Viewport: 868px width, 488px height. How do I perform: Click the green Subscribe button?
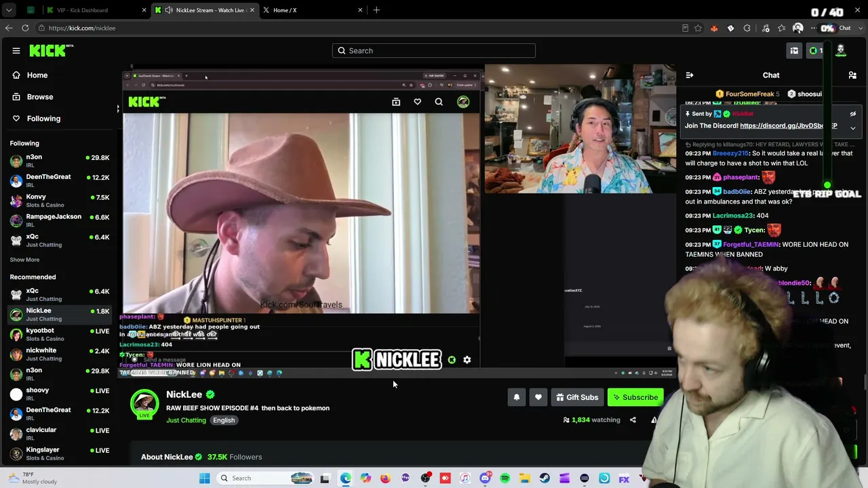coord(635,397)
